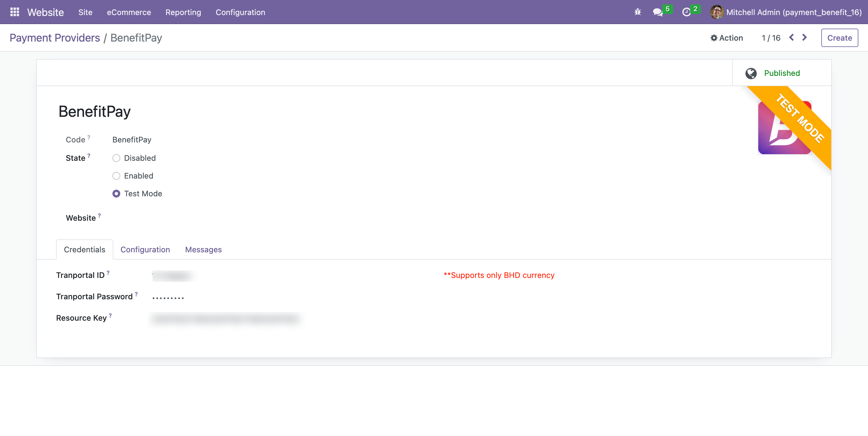Image resolution: width=868 pixels, height=436 pixels.
Task: Click the green conversations badge showing 5
Action: click(x=668, y=9)
